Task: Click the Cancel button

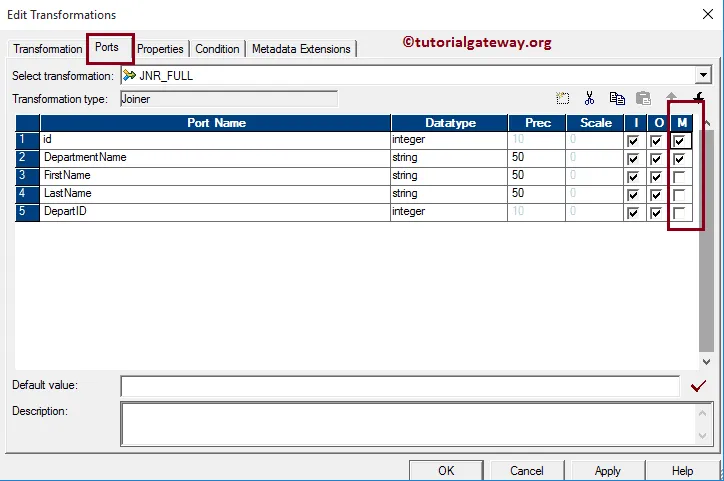Action: pyautogui.click(x=526, y=470)
